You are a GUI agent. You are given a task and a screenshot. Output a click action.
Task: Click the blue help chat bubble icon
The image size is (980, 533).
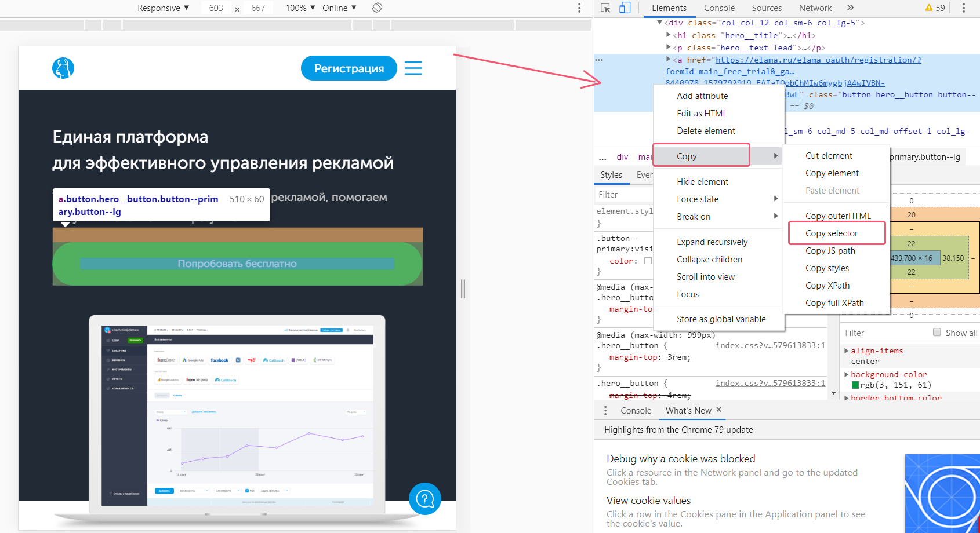click(x=425, y=498)
